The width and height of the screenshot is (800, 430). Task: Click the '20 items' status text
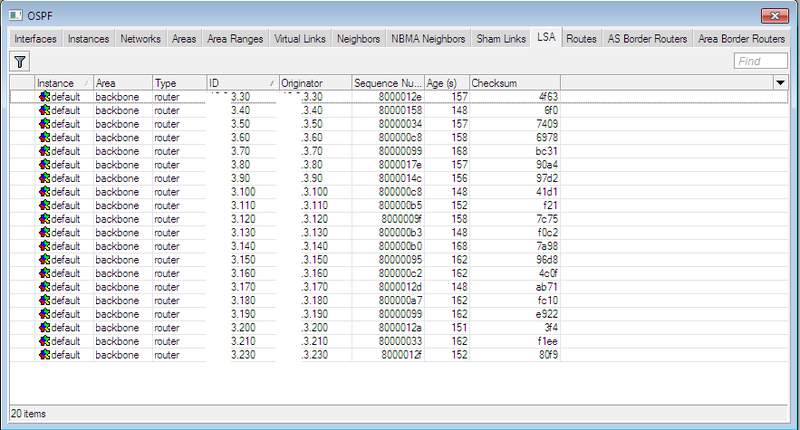tap(29, 414)
